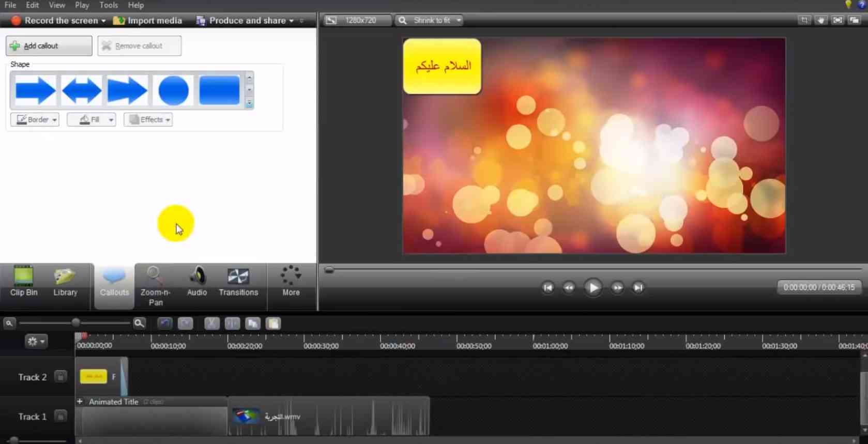Lock Track 2
Image resolution: width=868 pixels, height=444 pixels.
tap(60, 377)
